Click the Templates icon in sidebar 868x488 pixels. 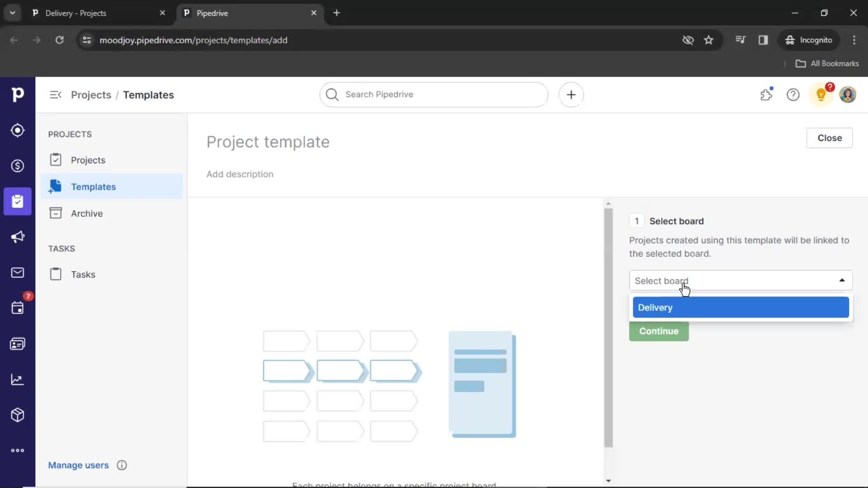coord(55,187)
